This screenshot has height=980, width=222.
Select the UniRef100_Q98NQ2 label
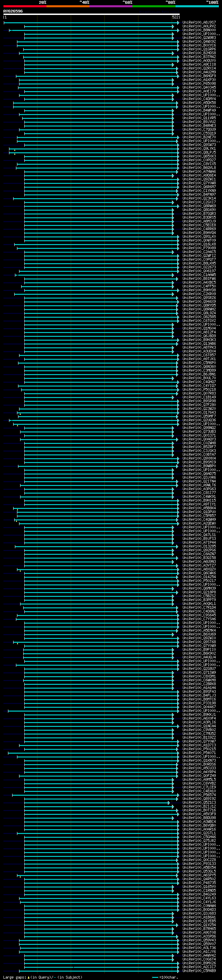click(199, 428)
